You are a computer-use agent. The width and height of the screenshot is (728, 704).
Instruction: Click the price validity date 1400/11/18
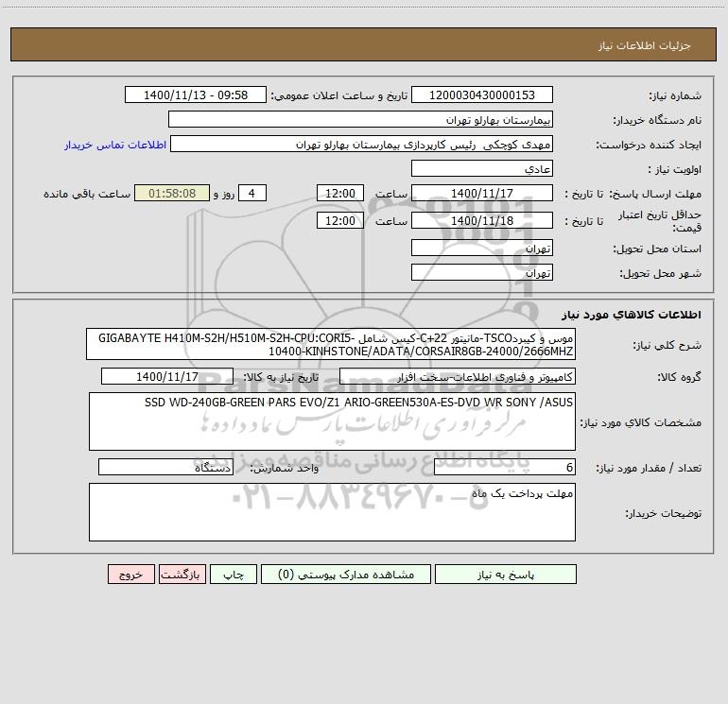[482, 220]
